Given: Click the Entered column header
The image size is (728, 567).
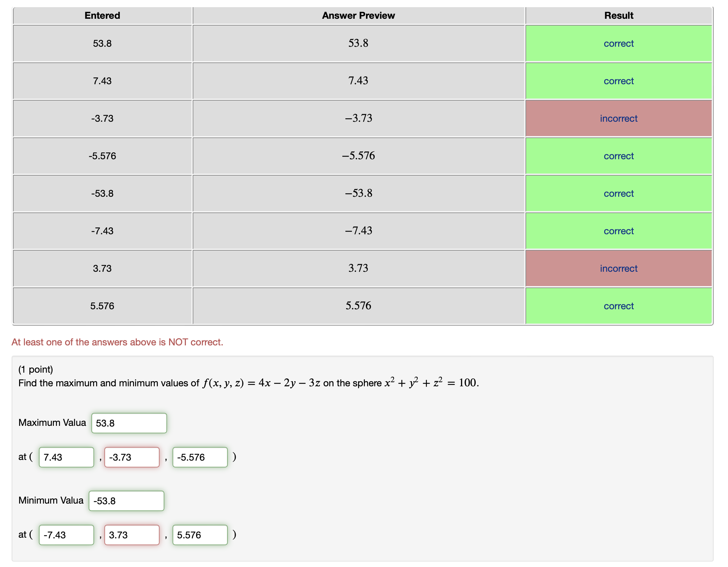Looking at the screenshot, I should (x=102, y=15).
